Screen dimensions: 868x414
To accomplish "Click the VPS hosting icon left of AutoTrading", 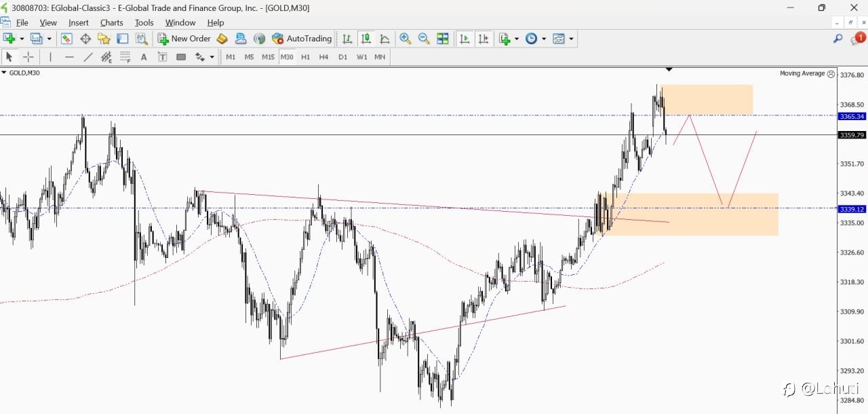I will 260,39.
